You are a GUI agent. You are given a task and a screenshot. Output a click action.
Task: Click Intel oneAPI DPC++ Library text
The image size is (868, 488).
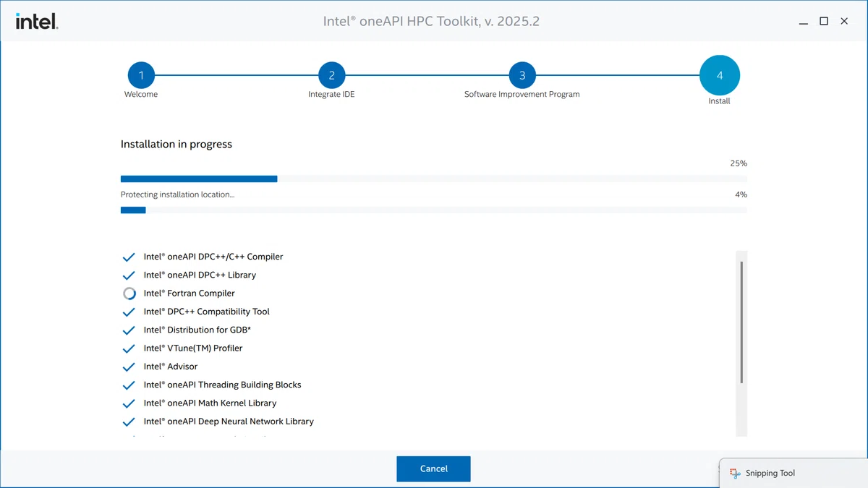click(200, 275)
